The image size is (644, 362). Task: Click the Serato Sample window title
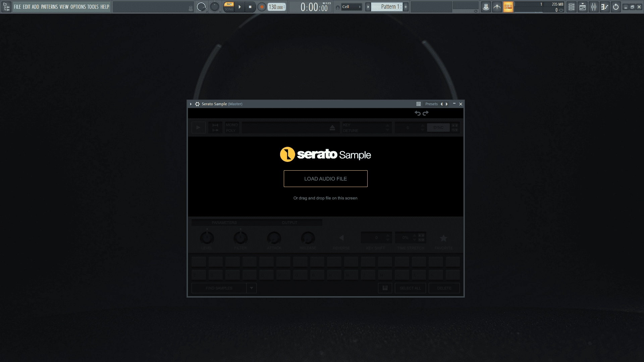coord(222,104)
